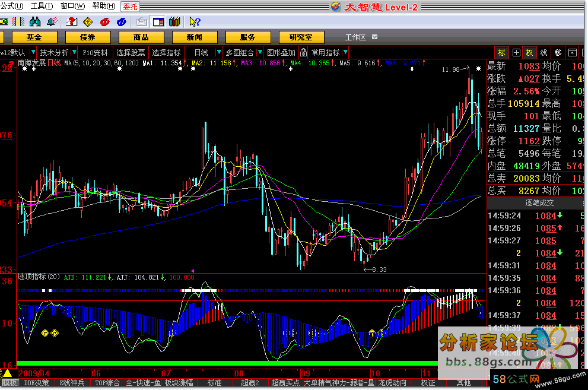This screenshot has width=588, height=390.
Task: Click the 图形叠加 overlay button
Action: pos(281,52)
